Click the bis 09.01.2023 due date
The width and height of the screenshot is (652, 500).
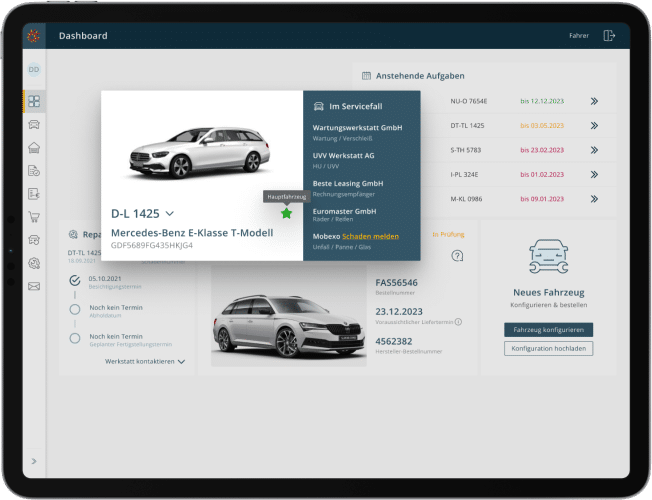point(542,199)
